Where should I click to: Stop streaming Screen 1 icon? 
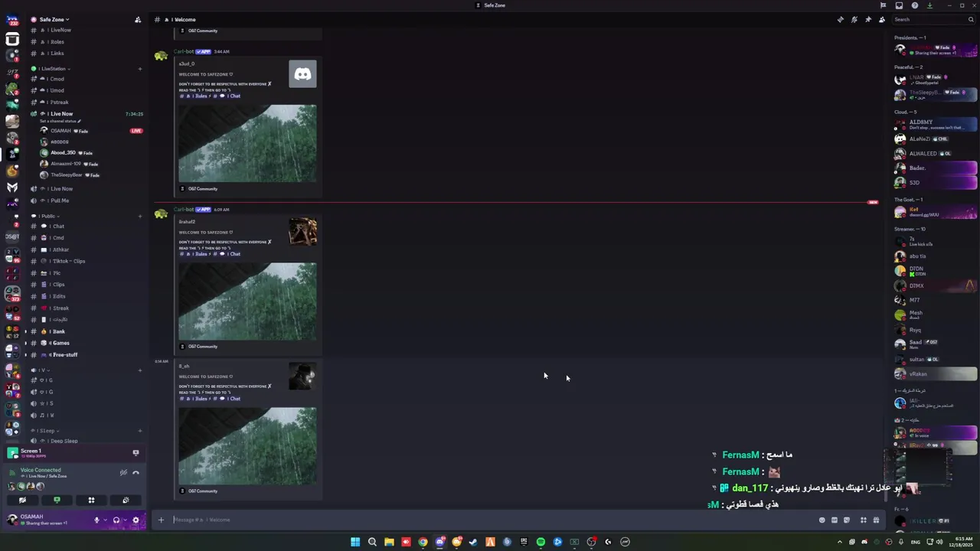point(136,452)
